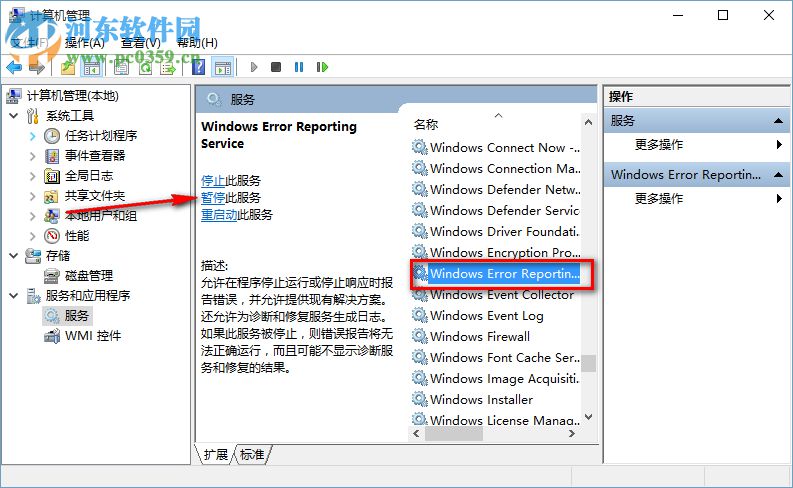Click horizontal scrollbar right arrow in services list
Screen dimensions: 793x488
tap(572, 433)
